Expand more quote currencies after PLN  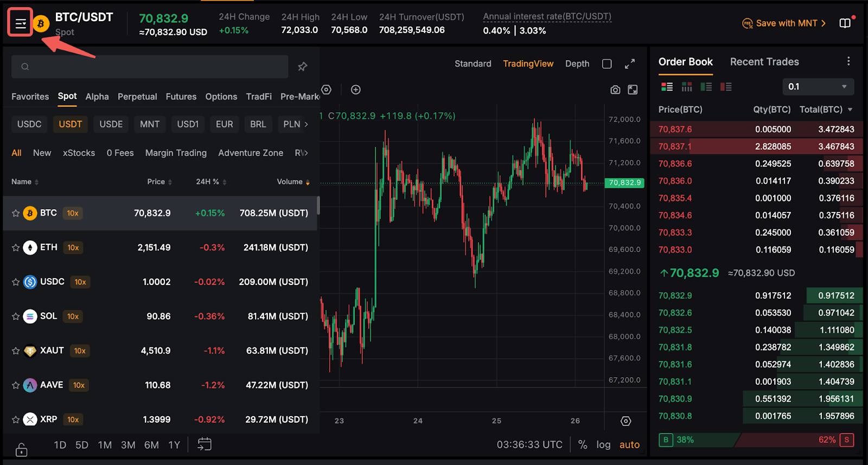[306, 124]
